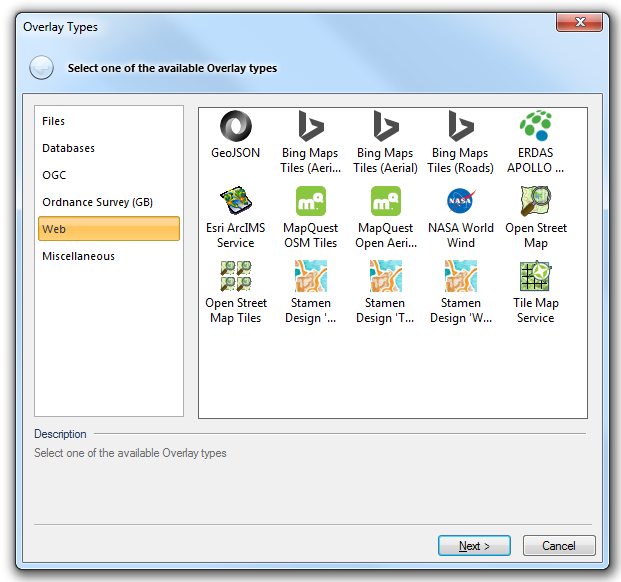621x582 pixels.
Task: Select the ERDAS APOLLO overlay icon
Action: (x=536, y=126)
